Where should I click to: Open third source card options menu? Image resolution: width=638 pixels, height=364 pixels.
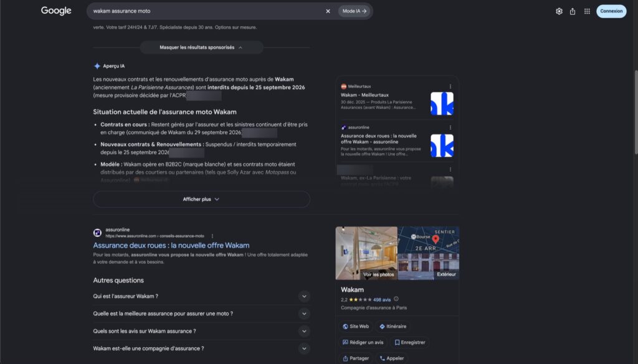point(450,169)
